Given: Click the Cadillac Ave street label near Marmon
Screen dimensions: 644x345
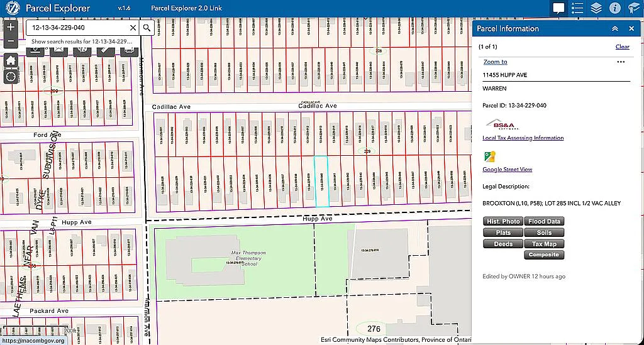Looking at the screenshot, I should click(x=171, y=107).
